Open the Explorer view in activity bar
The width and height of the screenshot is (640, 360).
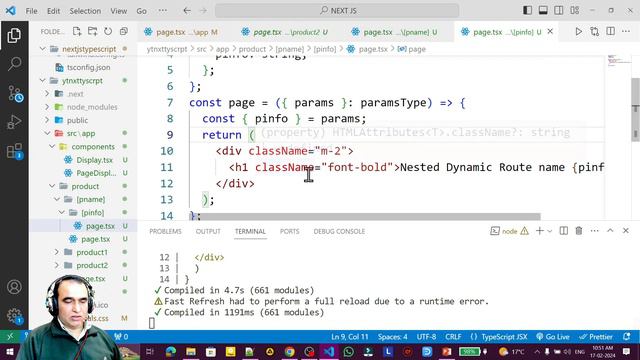(x=14, y=36)
